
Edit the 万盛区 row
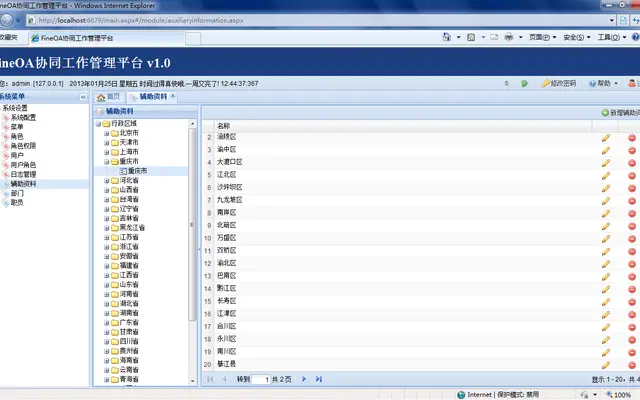606,239
